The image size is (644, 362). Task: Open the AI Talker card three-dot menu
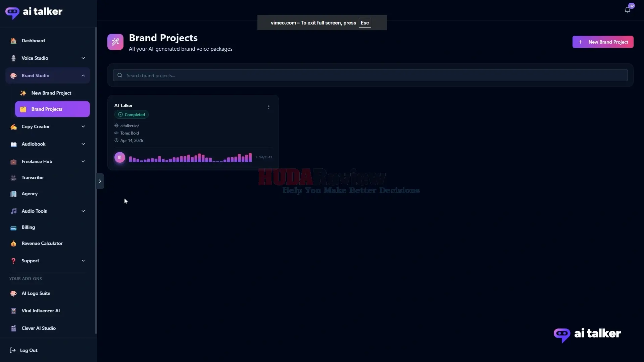point(268,107)
